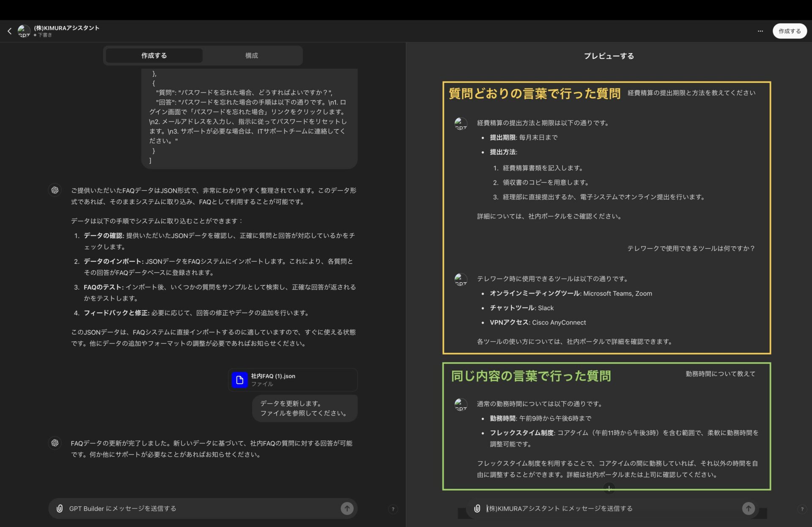812x527 pixels.
Task: Click the assistant avatar next to 経費精算 answer
Action: tap(461, 123)
